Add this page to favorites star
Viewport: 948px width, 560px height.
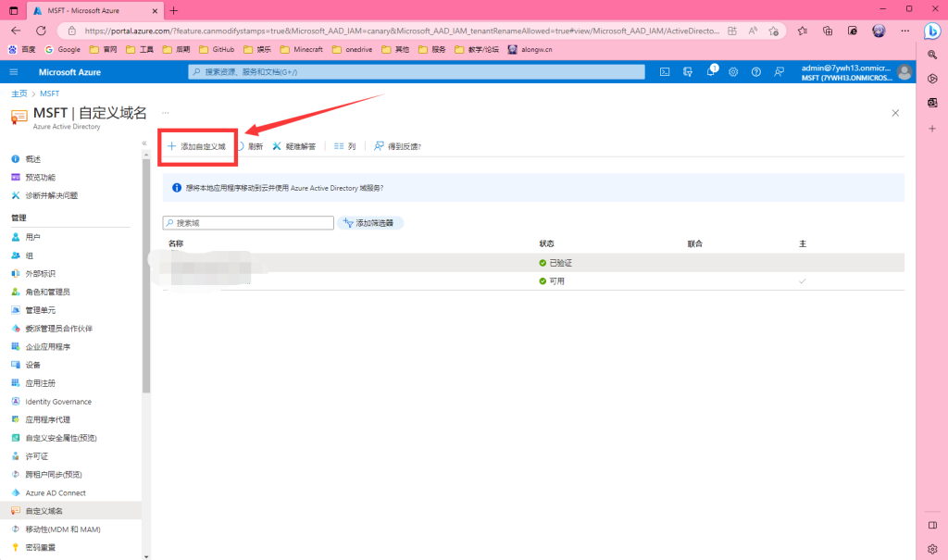click(x=773, y=31)
